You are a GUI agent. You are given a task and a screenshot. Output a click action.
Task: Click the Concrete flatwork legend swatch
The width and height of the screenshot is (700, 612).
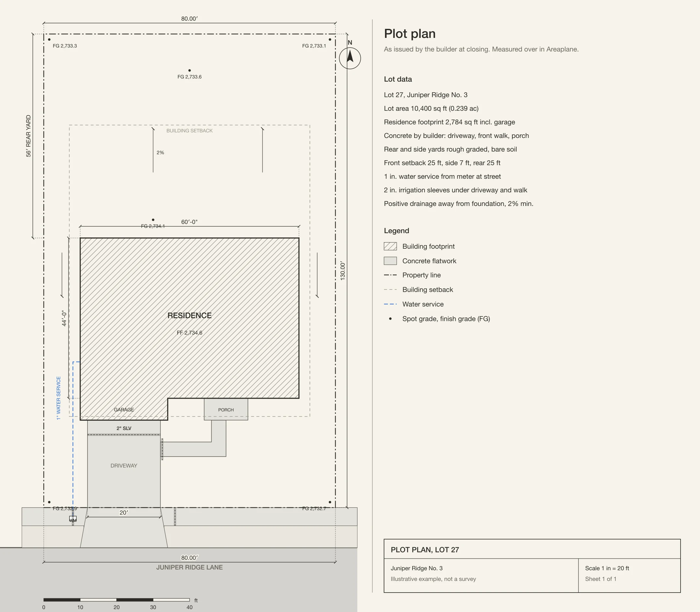pos(390,261)
